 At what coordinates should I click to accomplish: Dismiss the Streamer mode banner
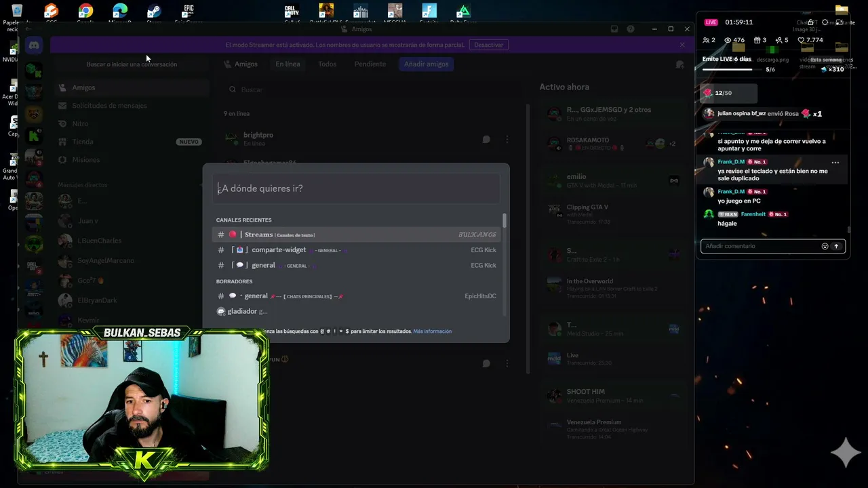(x=682, y=45)
